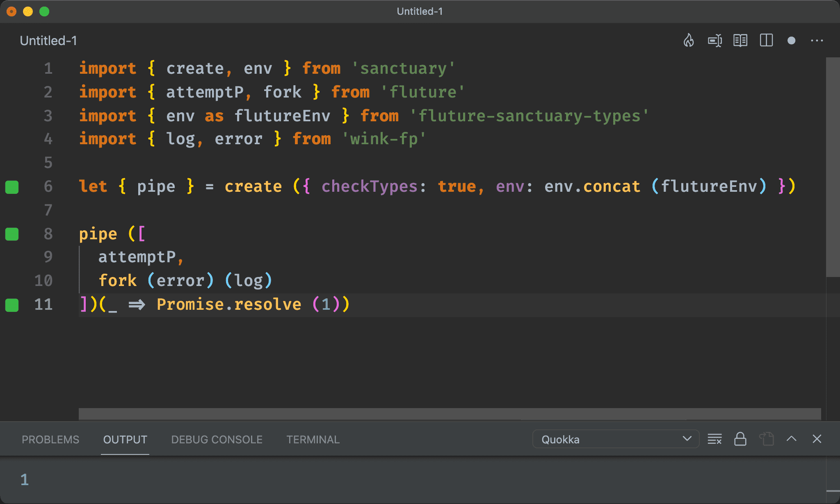Maximize the panel with chevron up

tap(792, 439)
